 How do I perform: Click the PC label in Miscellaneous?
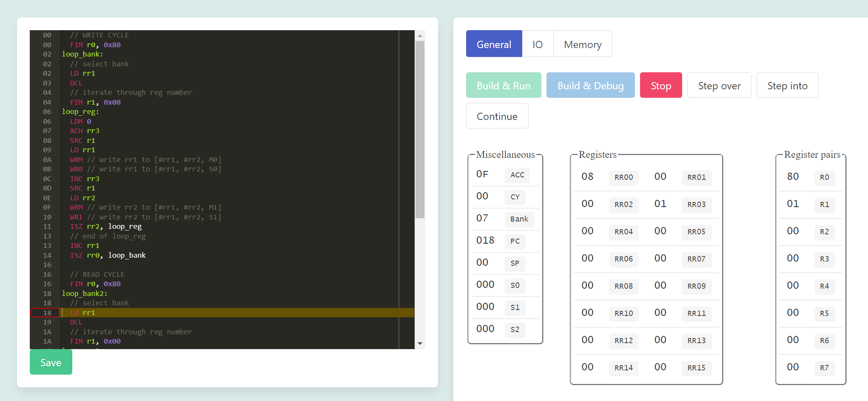click(515, 241)
